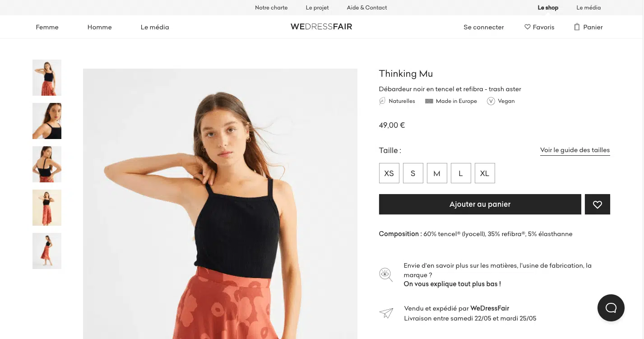Select the second product thumbnail, side profile

(47, 121)
